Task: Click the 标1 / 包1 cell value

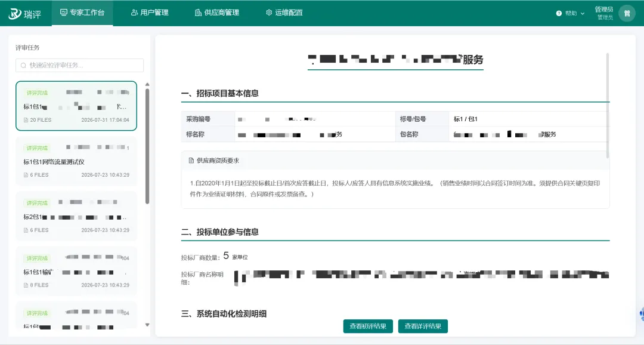Action: click(x=465, y=119)
